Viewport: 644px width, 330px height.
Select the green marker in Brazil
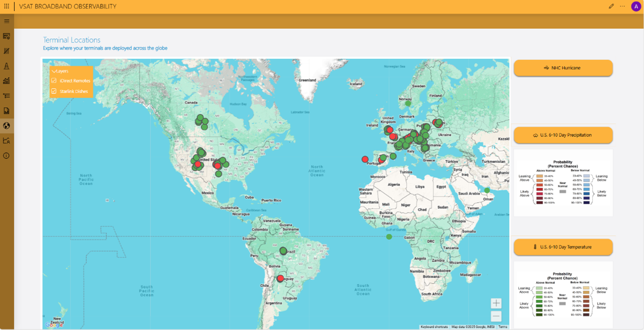click(x=283, y=251)
